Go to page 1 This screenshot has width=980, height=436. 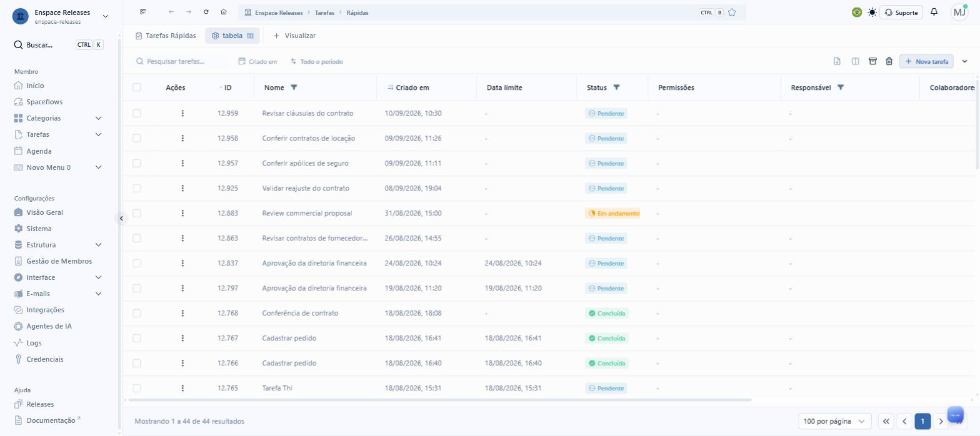pyautogui.click(x=922, y=422)
